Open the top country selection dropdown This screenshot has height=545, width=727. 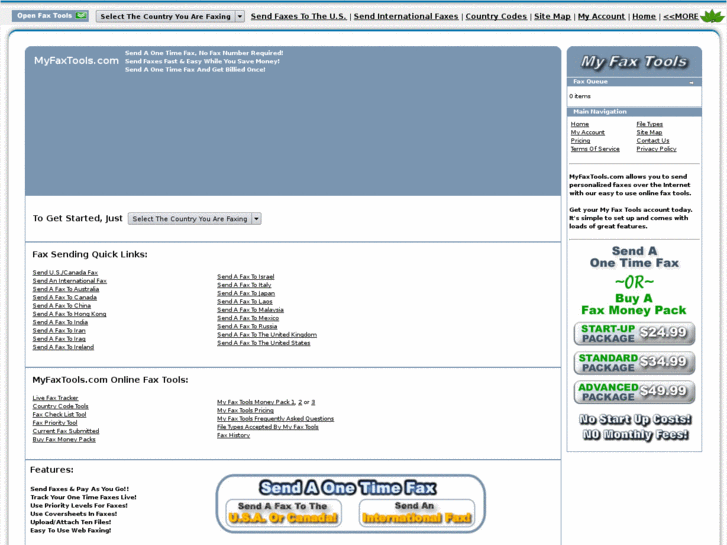[x=170, y=16]
